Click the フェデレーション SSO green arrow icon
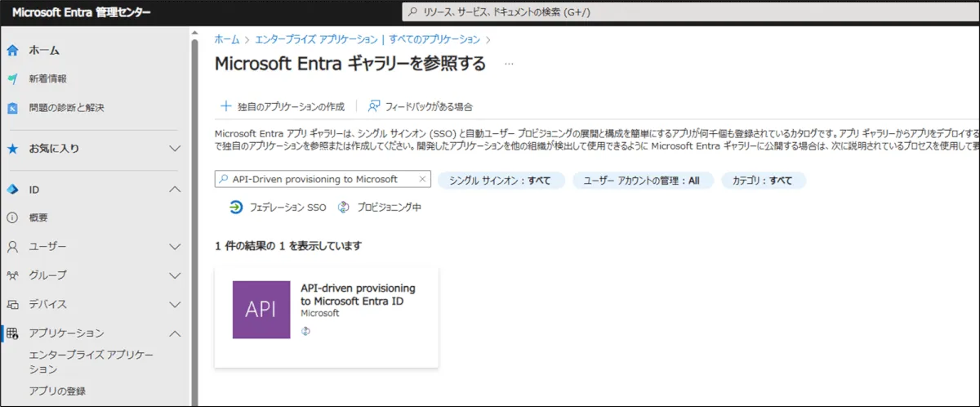980x407 pixels. point(236,208)
